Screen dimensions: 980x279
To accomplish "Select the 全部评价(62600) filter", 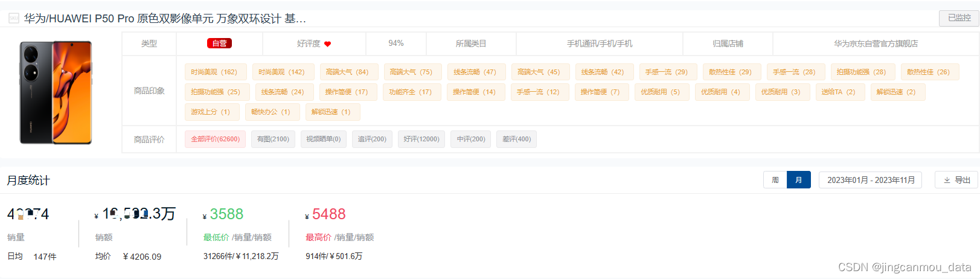I will pos(215,139).
